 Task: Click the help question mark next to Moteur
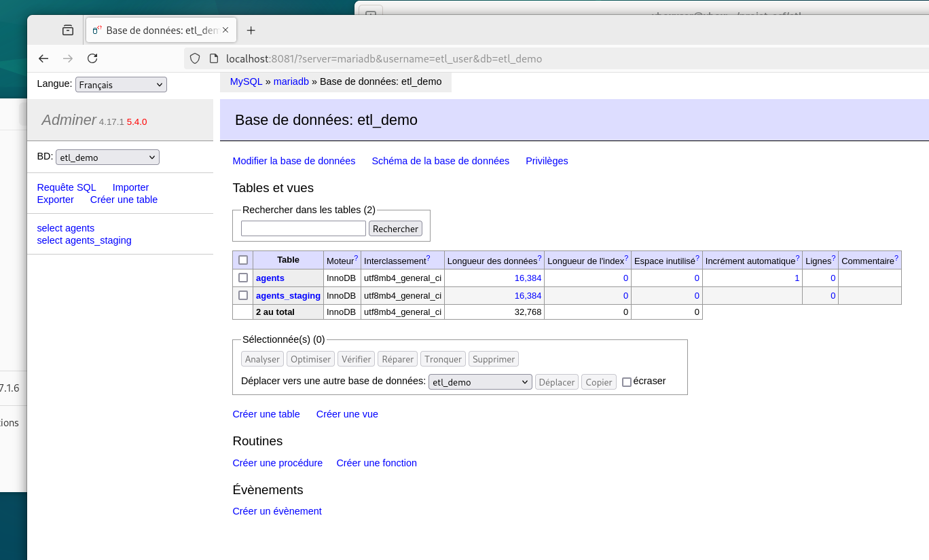click(356, 258)
